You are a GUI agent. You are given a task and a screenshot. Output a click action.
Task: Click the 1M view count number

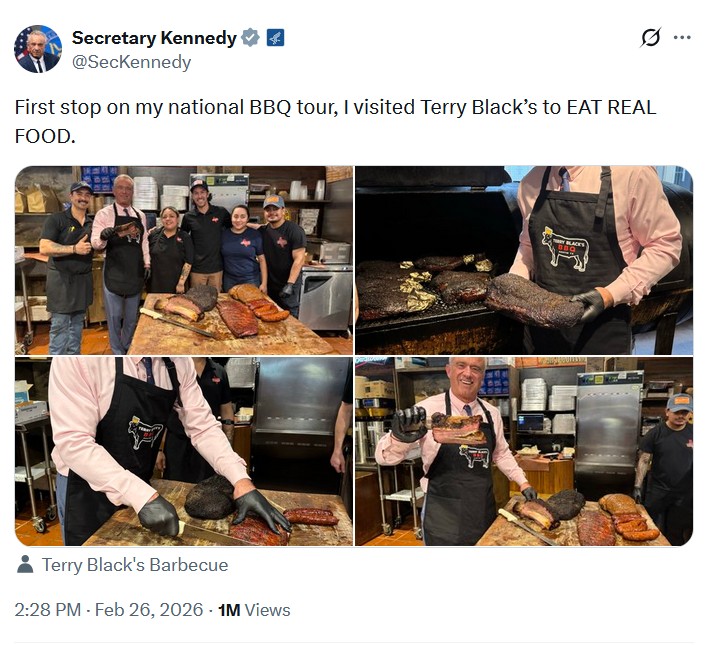(x=229, y=609)
